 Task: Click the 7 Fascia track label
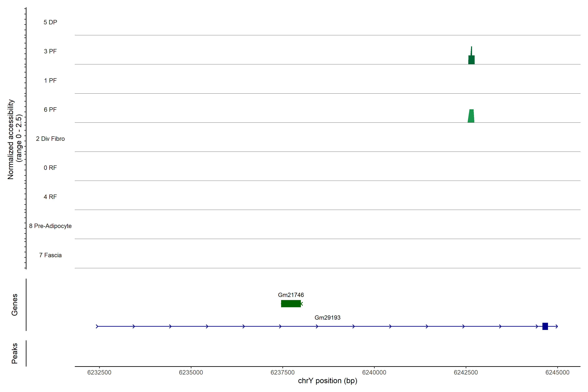pyautogui.click(x=50, y=255)
